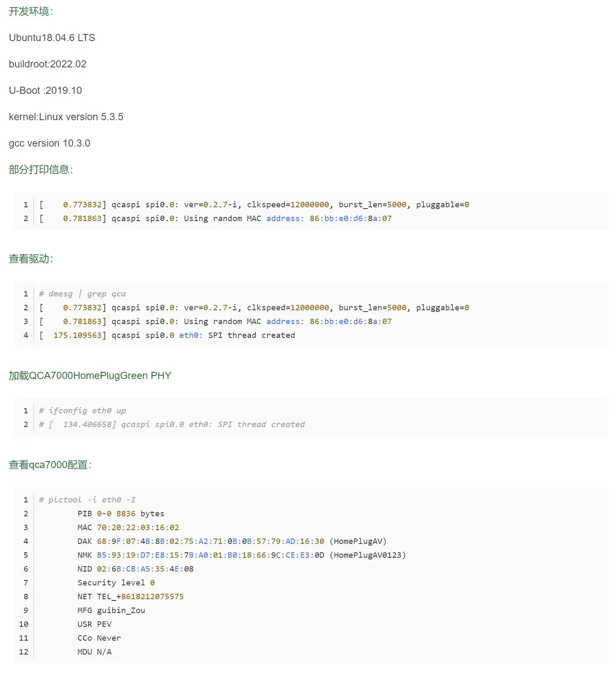This screenshot has height=675, width=616.
Task: Click kernel:Linux version 5.3.5 text
Action: 66,117
